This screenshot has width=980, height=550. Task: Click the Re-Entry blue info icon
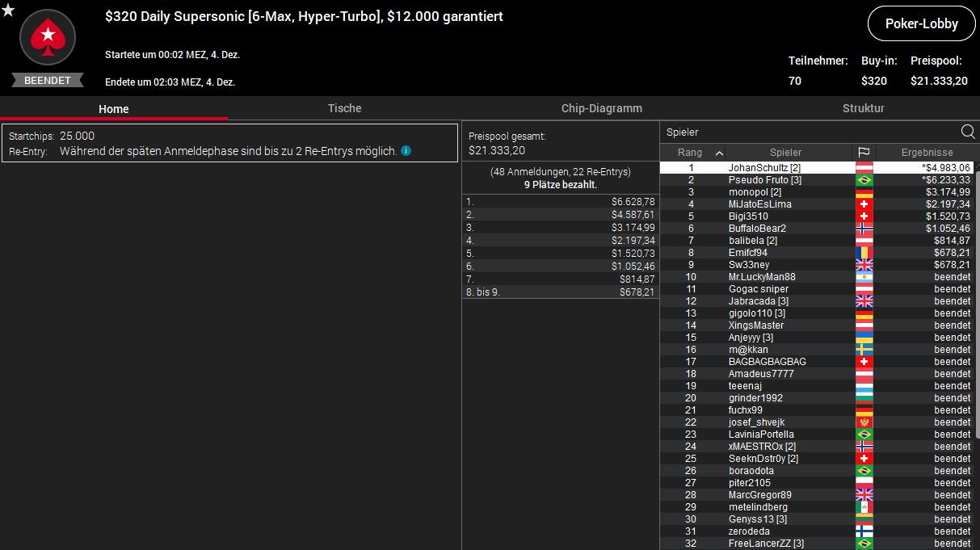pyautogui.click(x=406, y=151)
